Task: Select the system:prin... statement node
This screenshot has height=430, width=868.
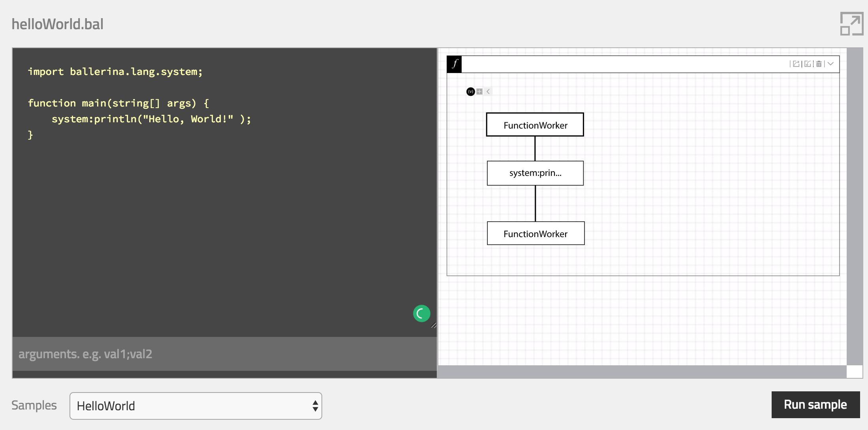Action: [535, 173]
